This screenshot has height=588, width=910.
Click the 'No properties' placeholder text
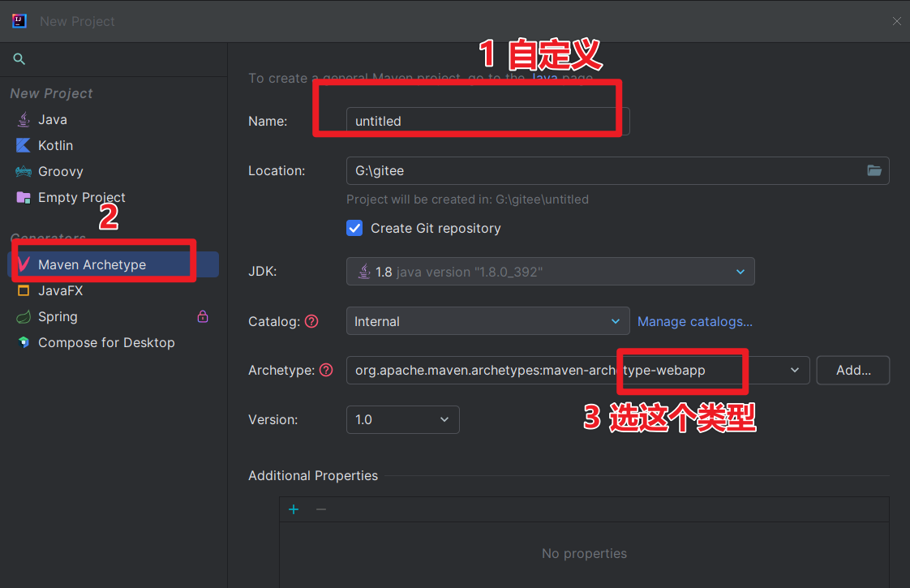[584, 553]
